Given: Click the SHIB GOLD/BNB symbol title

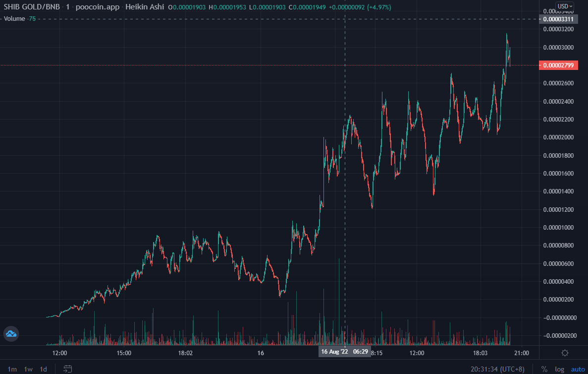Looking at the screenshot, I should click(x=32, y=7).
